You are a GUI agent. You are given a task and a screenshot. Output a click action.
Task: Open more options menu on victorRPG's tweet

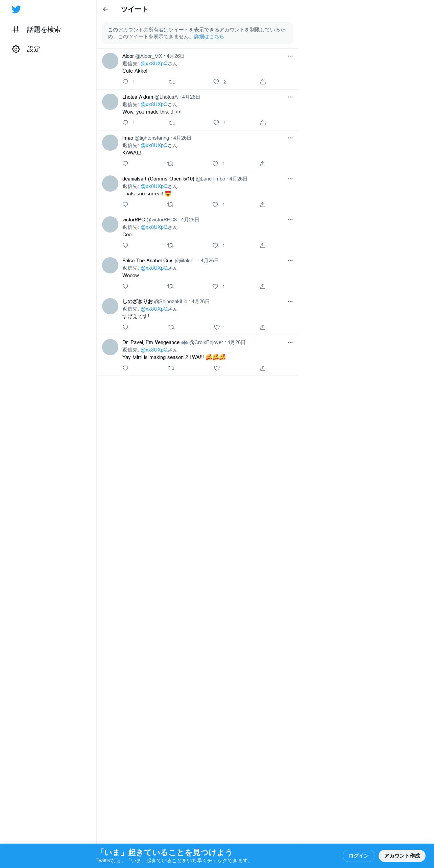point(290,220)
